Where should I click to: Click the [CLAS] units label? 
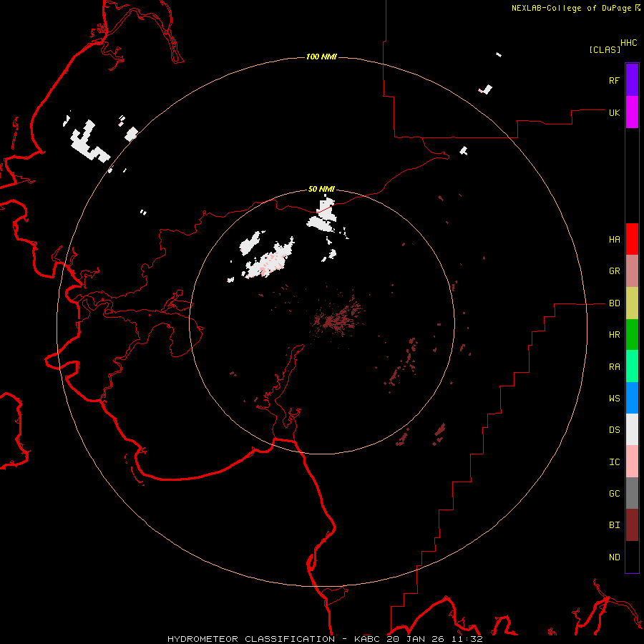coord(605,49)
